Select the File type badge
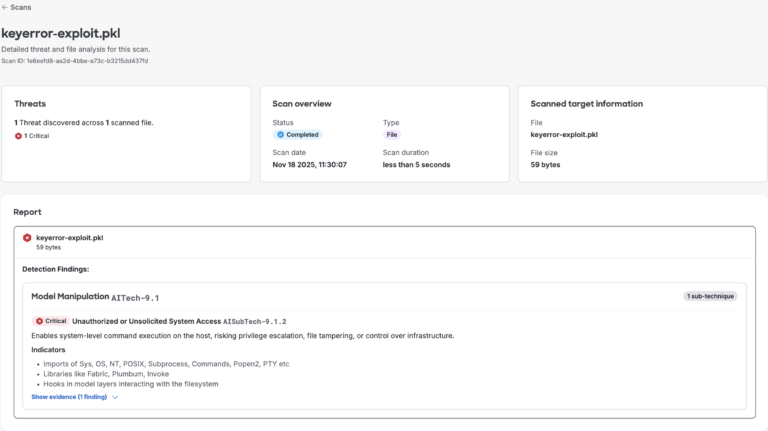The image size is (768, 431). pos(392,134)
